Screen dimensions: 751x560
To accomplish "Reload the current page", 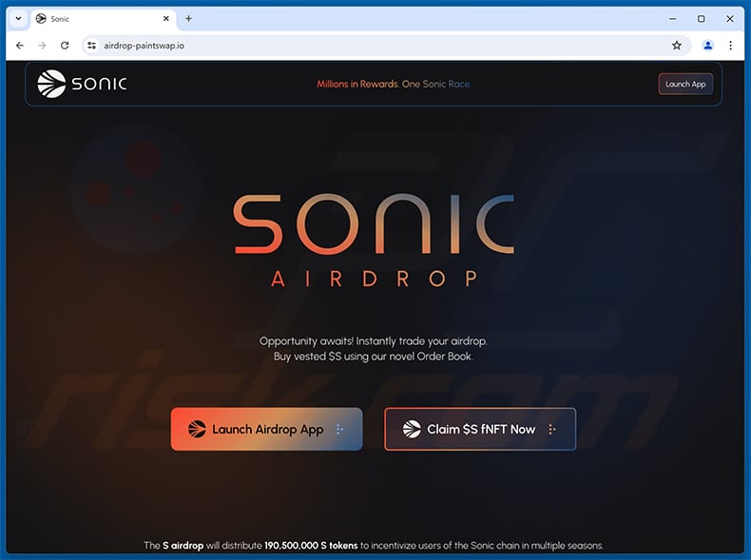I will pyautogui.click(x=65, y=46).
